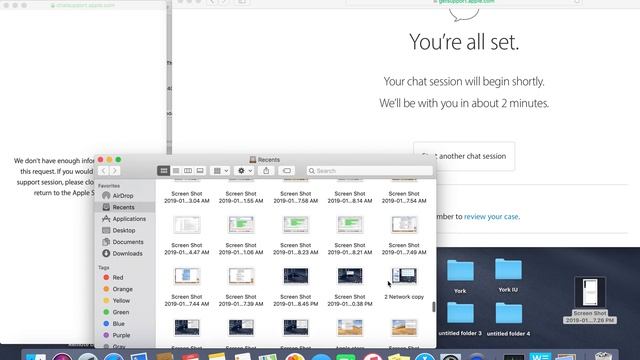Select Screen Shot 2019-01...4.47 AM thumbnail

(x=187, y=225)
